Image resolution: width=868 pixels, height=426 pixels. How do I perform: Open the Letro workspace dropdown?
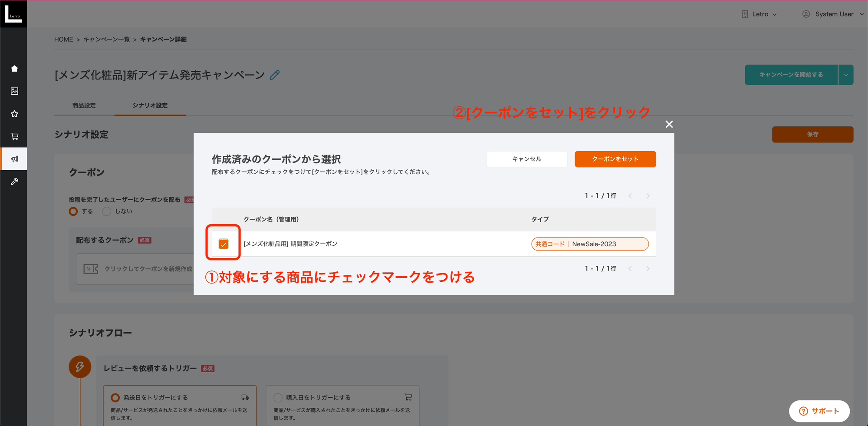click(759, 13)
